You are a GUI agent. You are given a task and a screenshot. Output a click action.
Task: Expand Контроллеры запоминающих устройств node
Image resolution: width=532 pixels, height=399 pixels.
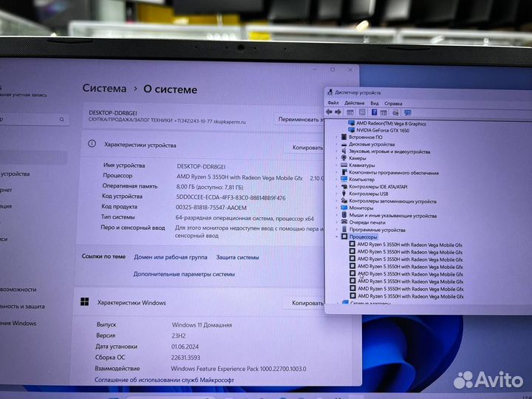pos(337,201)
